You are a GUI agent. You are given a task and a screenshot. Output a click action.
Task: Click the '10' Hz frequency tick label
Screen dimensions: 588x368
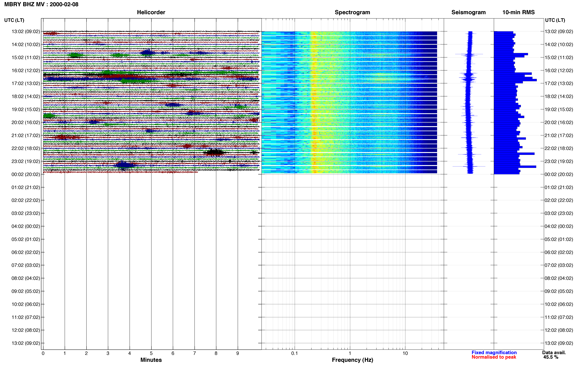tap(405, 353)
